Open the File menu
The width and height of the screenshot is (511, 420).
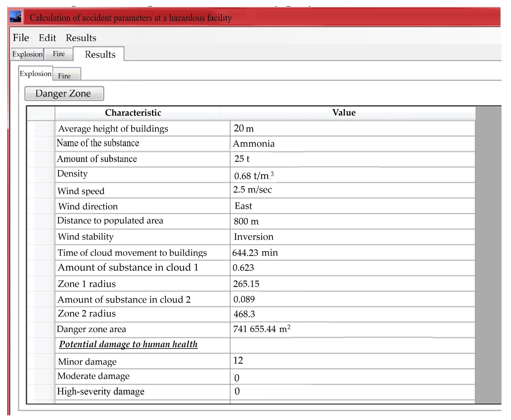pos(21,38)
